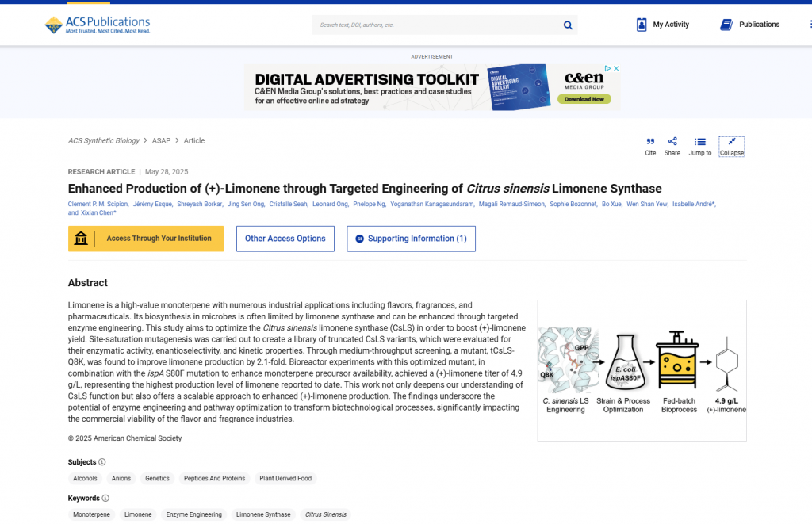
Task: Show info about Keywords
Action: click(105, 499)
